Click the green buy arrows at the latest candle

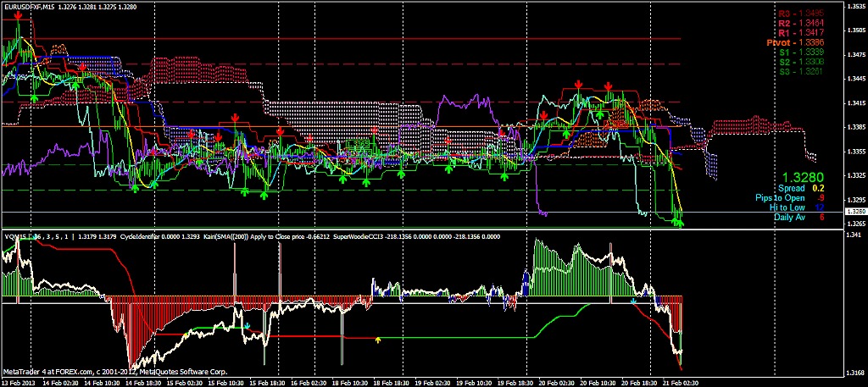[677, 222]
